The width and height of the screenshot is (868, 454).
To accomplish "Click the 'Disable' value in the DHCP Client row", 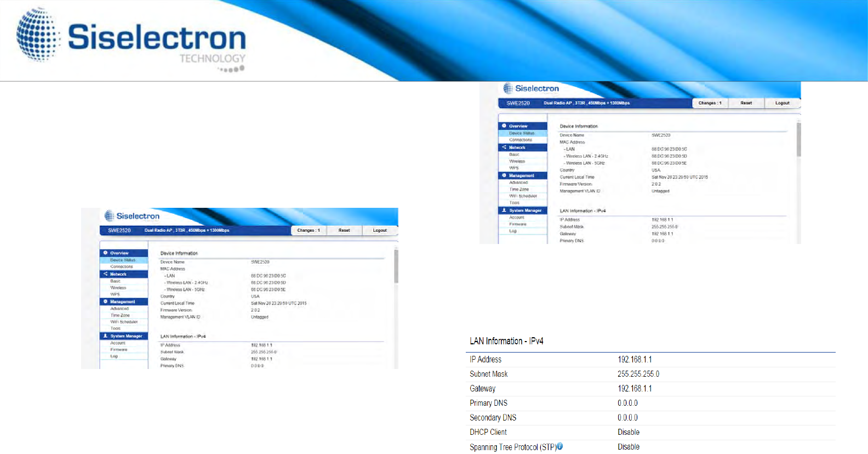I will coord(629,432).
